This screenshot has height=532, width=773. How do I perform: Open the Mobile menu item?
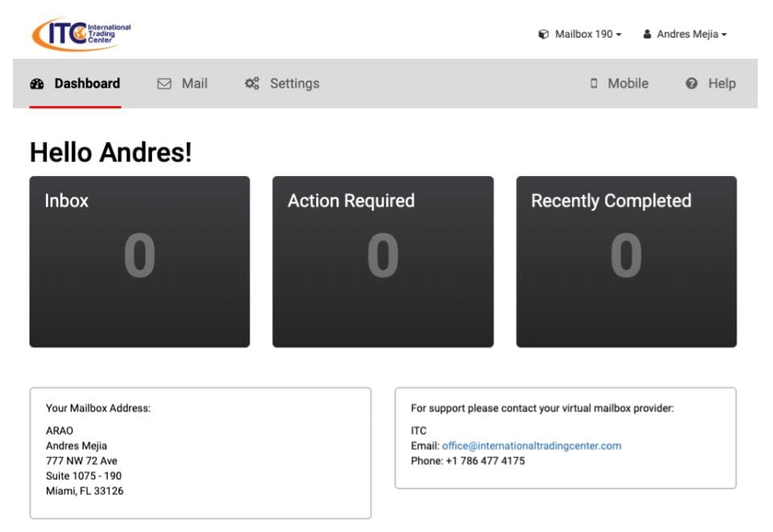coord(619,84)
